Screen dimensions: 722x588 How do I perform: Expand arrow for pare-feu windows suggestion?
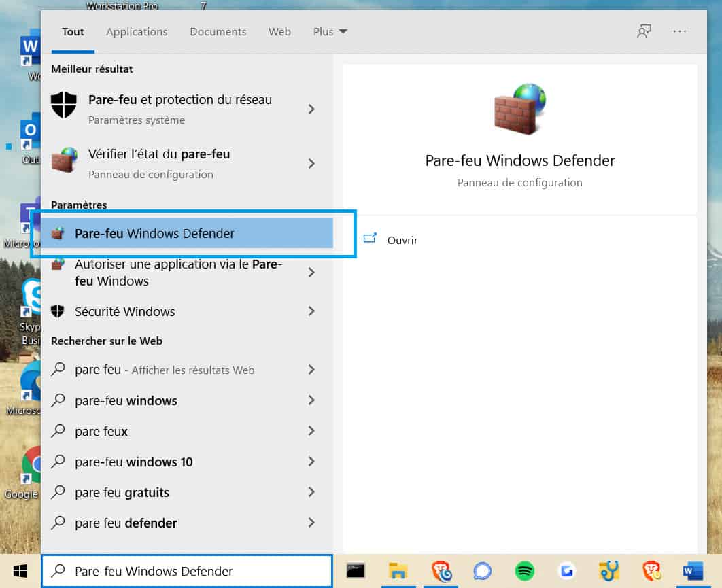(x=311, y=400)
